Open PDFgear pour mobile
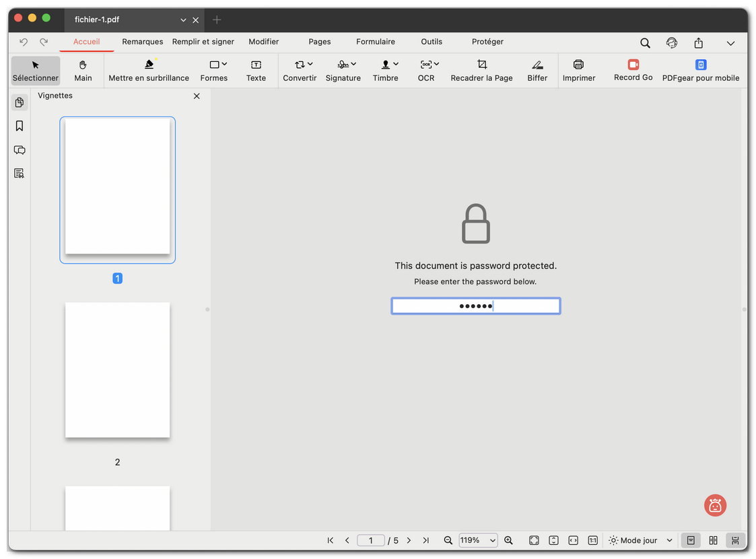This screenshot has width=756, height=559. point(701,70)
